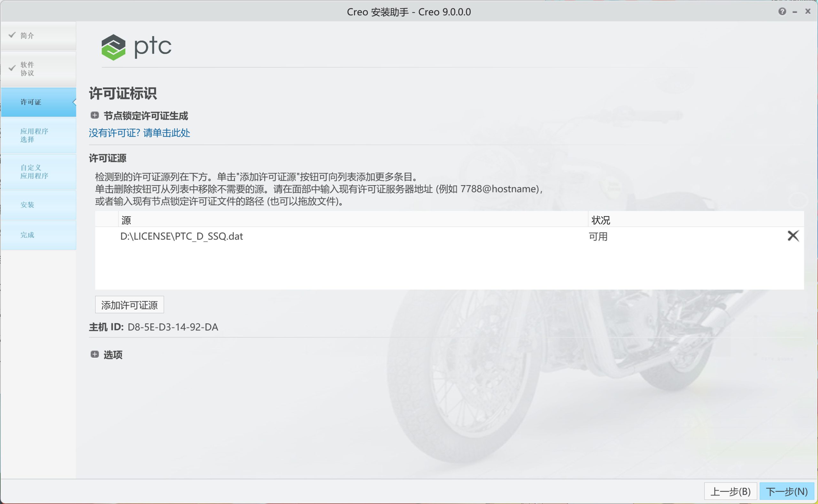Select the 完成 sidebar step
Screen dimensions: 818x504
tap(27, 235)
